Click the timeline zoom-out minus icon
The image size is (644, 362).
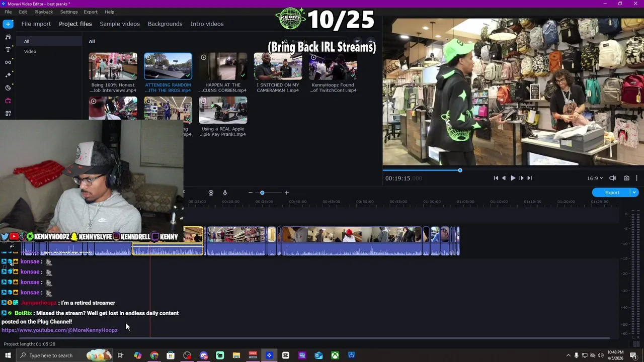[250, 193]
